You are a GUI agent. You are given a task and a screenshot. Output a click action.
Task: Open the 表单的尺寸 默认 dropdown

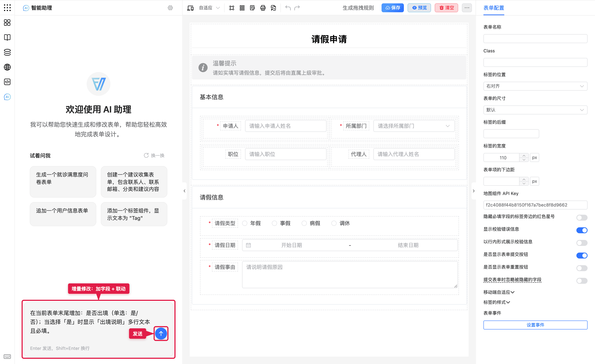[x=535, y=110]
